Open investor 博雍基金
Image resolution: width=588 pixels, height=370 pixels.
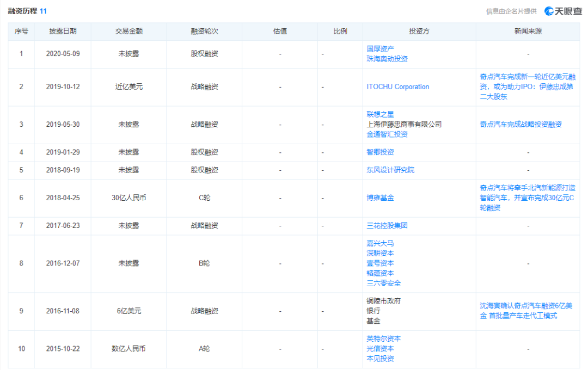(x=380, y=198)
